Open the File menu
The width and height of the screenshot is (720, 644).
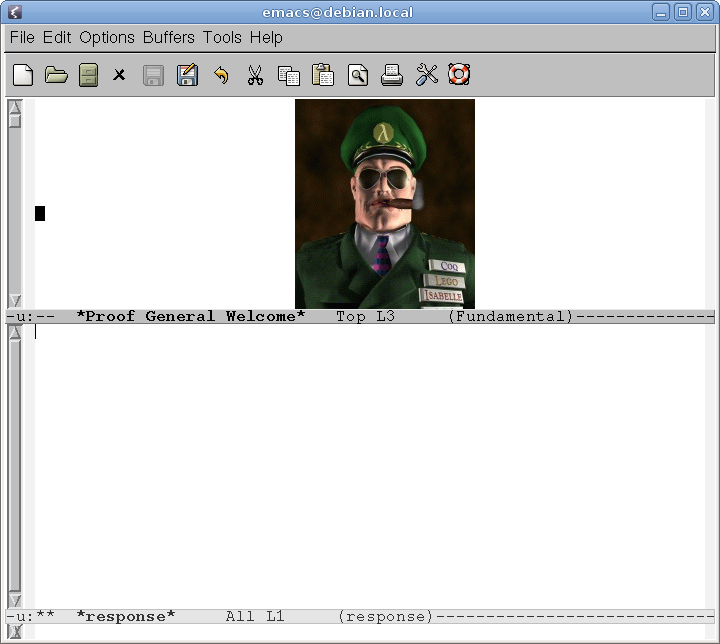tap(22, 38)
